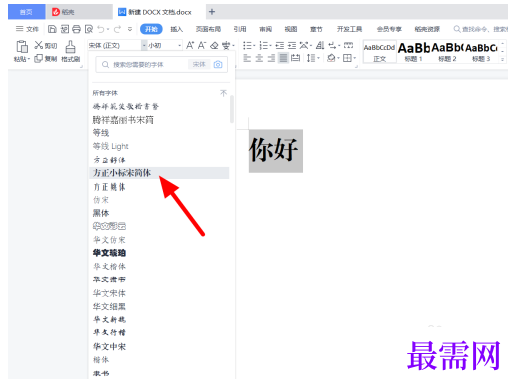Image resolution: width=519 pixels, height=387 pixels.
Task: Click distributed alignment icon
Action: [x=295, y=58]
